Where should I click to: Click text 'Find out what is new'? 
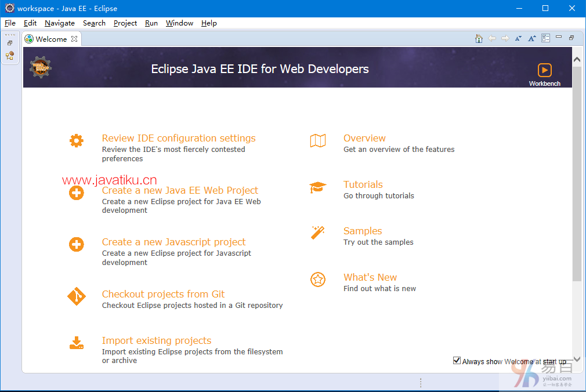click(x=379, y=288)
